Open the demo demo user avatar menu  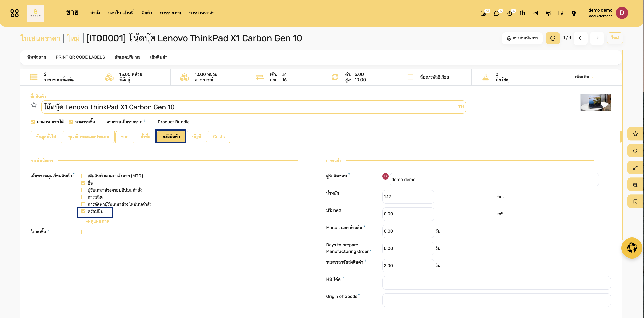pyautogui.click(x=622, y=13)
